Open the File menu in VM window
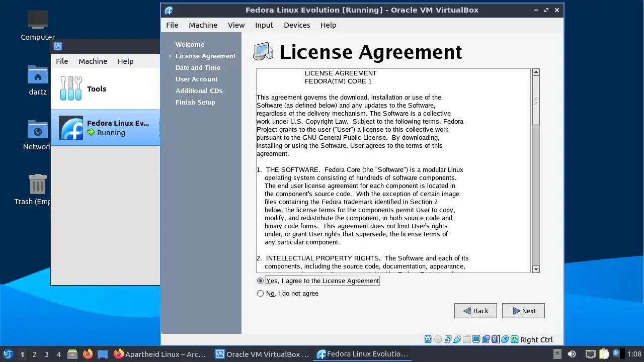Image resolution: width=644 pixels, height=362 pixels. pos(172,25)
